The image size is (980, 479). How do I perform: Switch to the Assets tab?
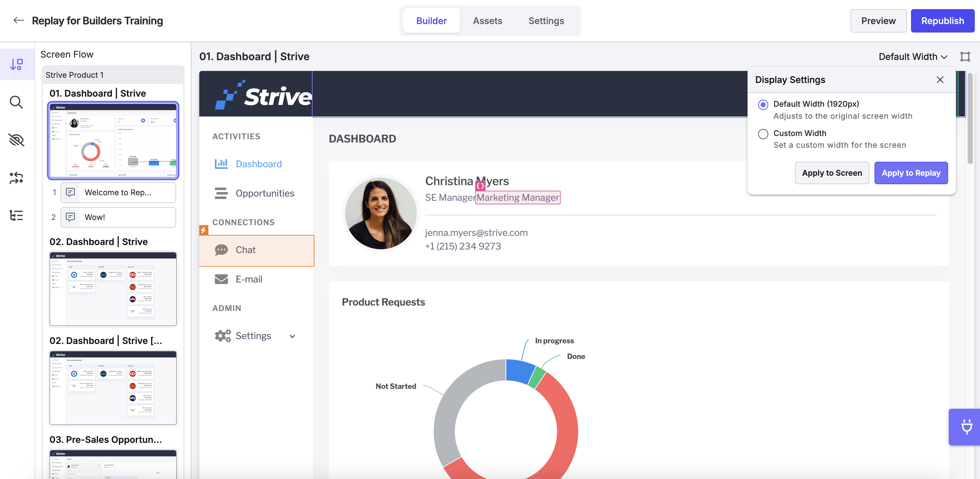(x=487, y=21)
